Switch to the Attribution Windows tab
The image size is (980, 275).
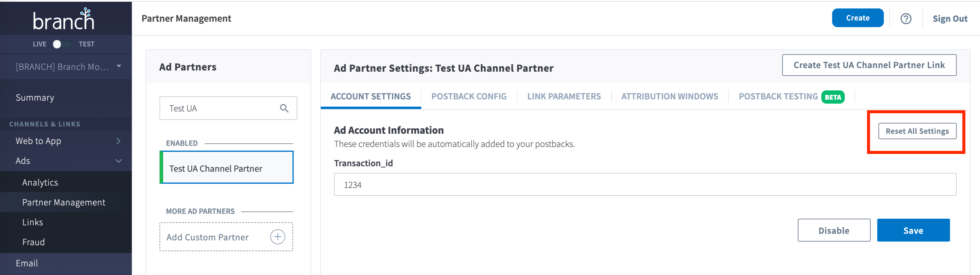coord(670,97)
